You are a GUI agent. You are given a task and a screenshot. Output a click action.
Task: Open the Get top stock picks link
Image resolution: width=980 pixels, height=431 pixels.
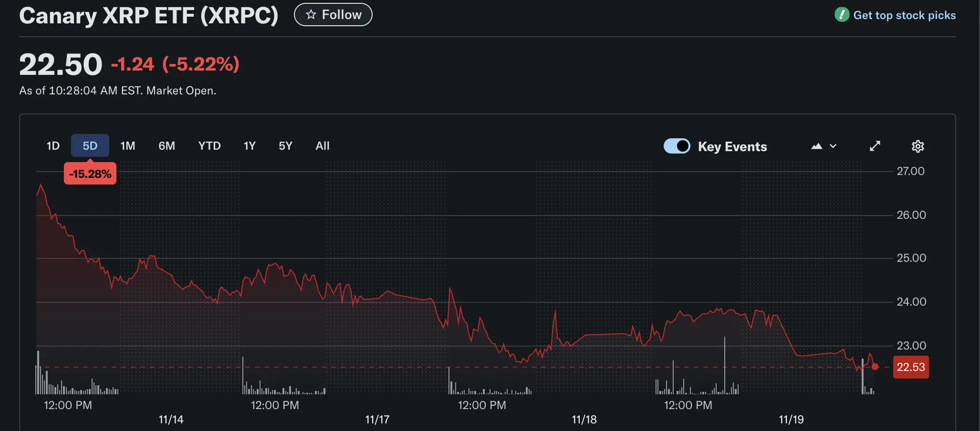click(x=904, y=15)
